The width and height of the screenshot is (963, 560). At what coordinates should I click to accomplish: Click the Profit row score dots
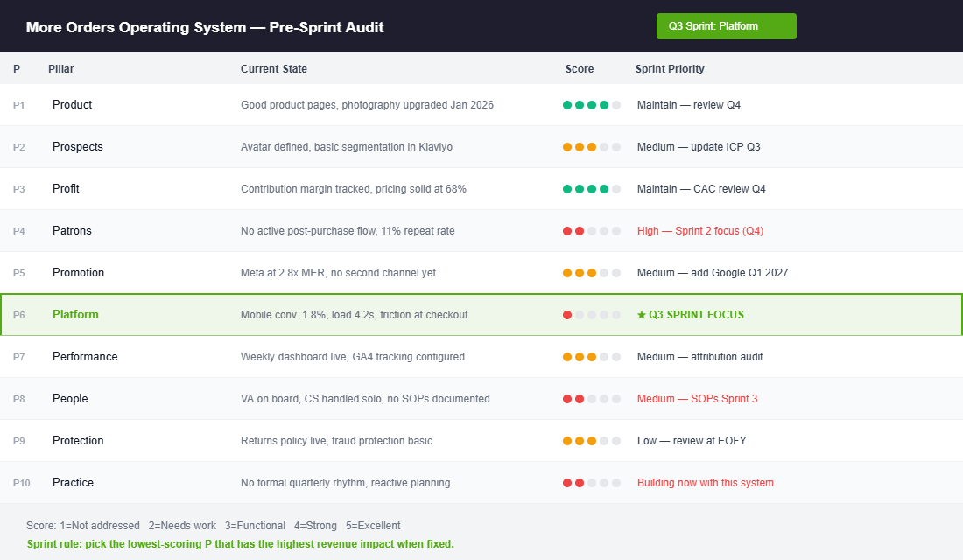[592, 188]
